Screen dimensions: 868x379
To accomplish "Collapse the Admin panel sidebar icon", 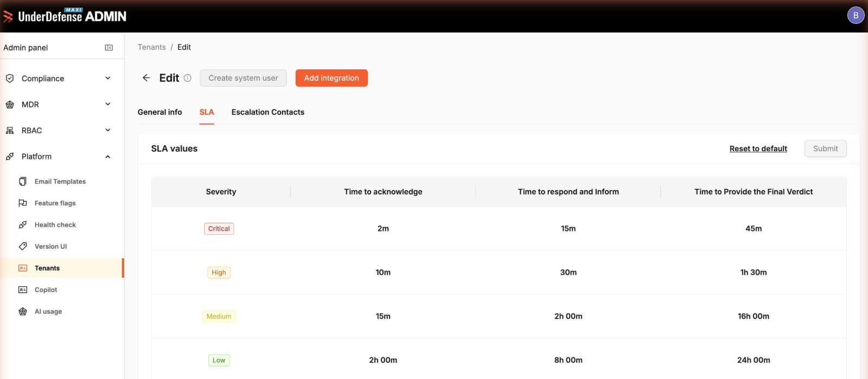I will pyautogui.click(x=109, y=48).
